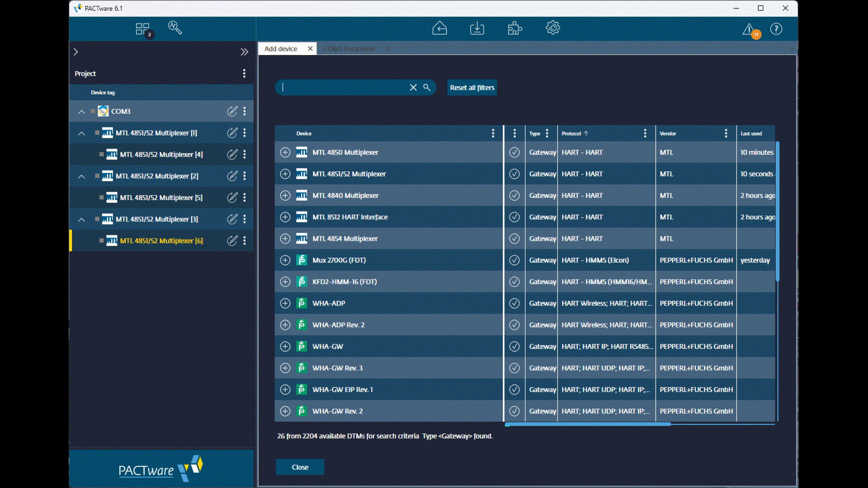Screen dimensions: 868x488
Task: Toggle the check mark in the WHA-ADP Rev. 2 row
Action: 514,325
